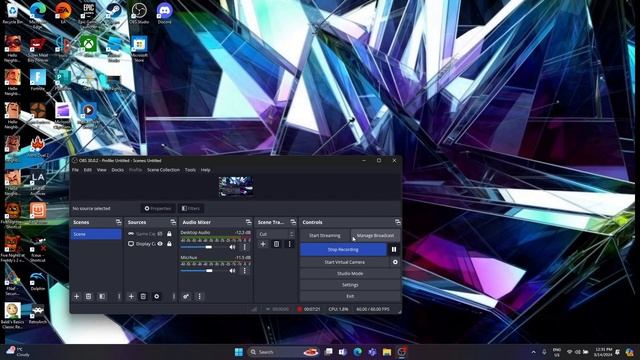640x360 pixels.
Task: Click the Exit button in Controls
Action: (x=350, y=296)
